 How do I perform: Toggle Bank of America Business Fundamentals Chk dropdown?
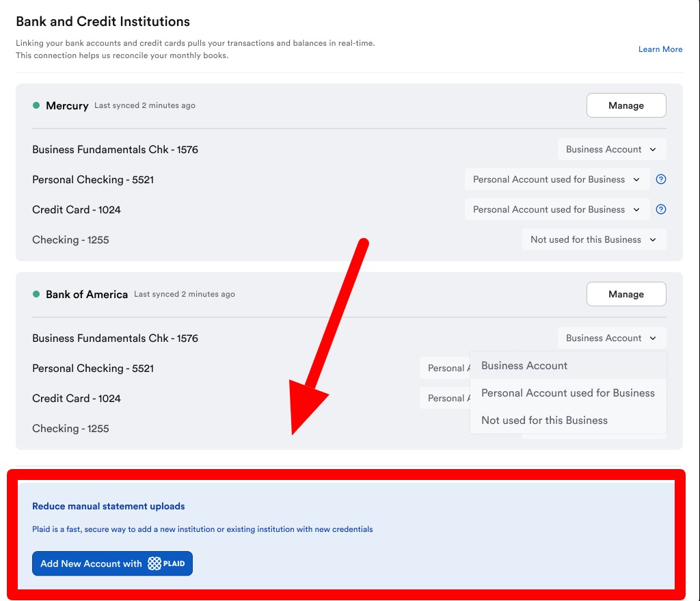(612, 338)
